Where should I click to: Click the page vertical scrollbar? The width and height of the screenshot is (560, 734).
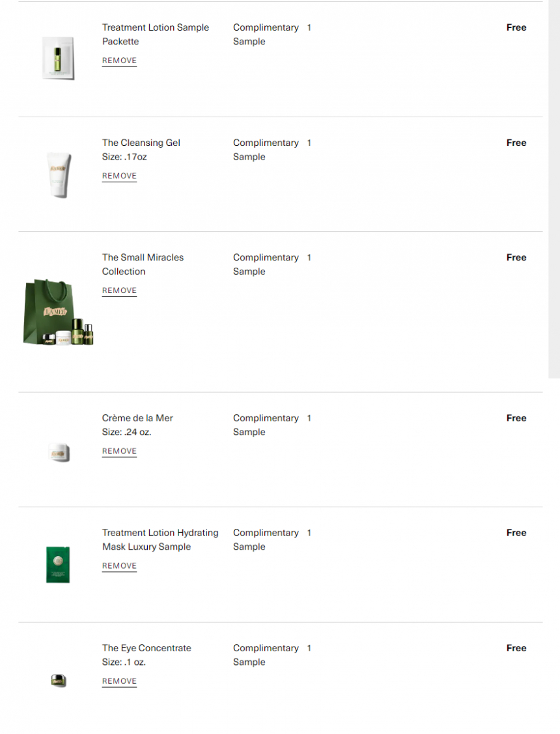pos(554,189)
